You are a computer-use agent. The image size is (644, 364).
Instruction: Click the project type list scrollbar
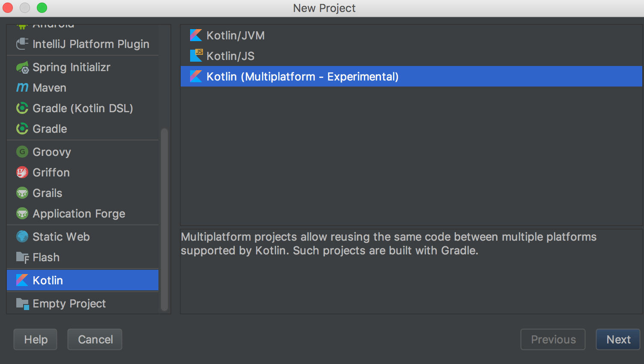coord(164,218)
